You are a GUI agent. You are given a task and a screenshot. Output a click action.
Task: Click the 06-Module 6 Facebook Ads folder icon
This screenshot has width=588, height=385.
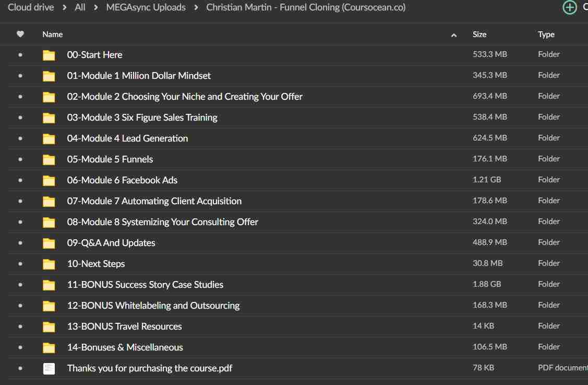click(49, 181)
